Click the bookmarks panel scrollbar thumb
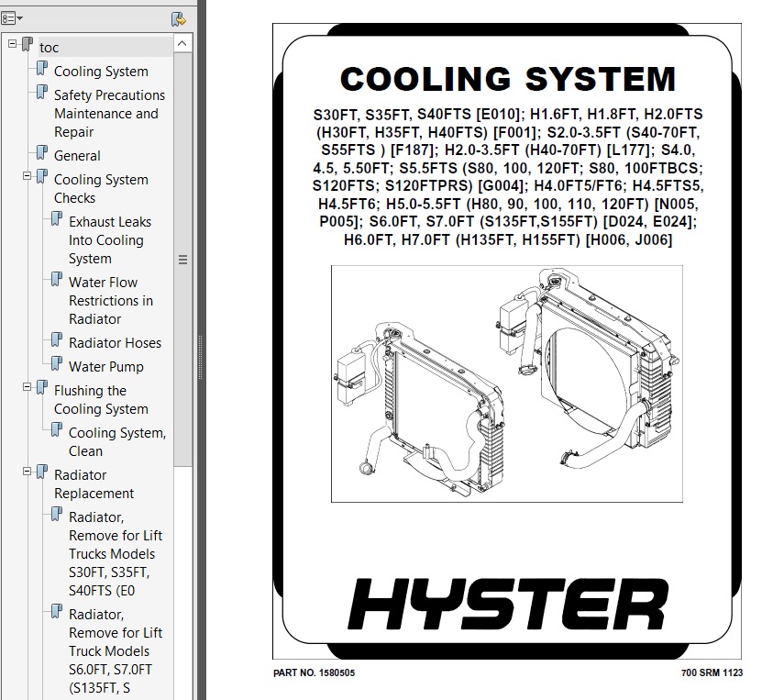773x700 pixels. pos(182,259)
